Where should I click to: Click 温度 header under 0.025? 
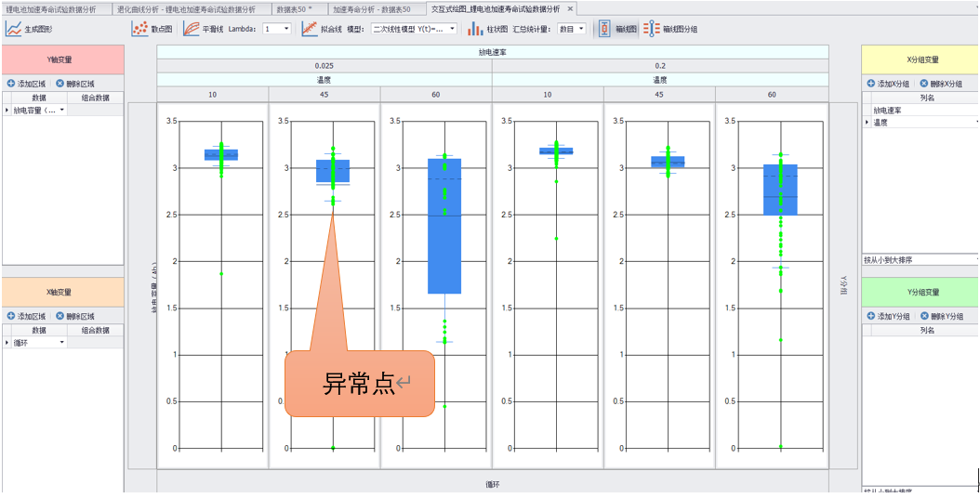click(324, 80)
